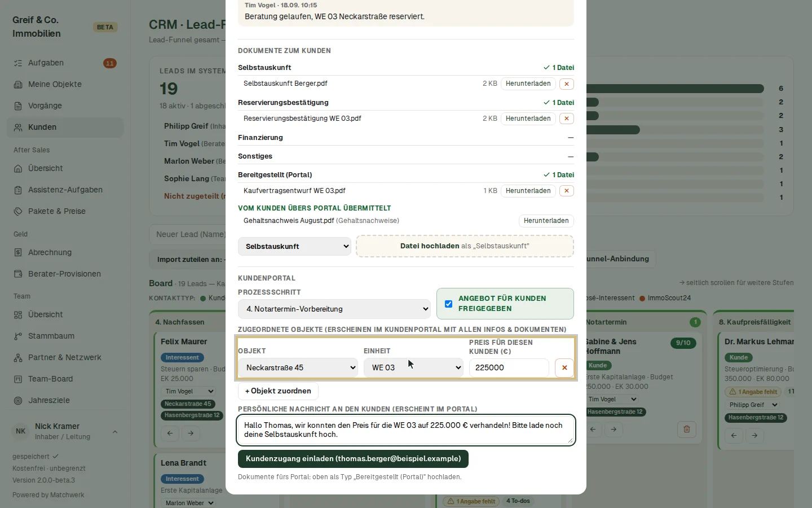
Task: Open Abrechnung in the sidebar
Action: [65, 253]
